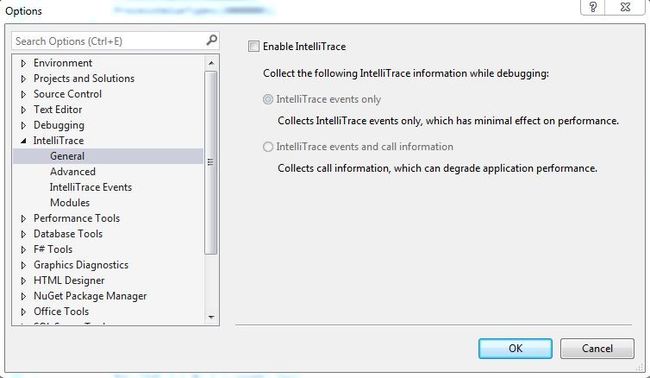Click the options tree scrollbar thumb
Screen dimensions: 650x378
point(211,162)
